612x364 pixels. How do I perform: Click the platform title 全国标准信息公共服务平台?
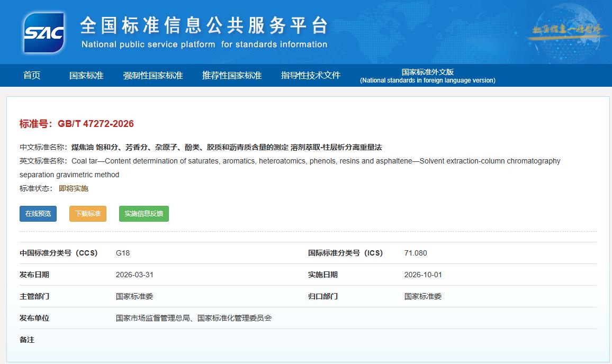click(204, 25)
